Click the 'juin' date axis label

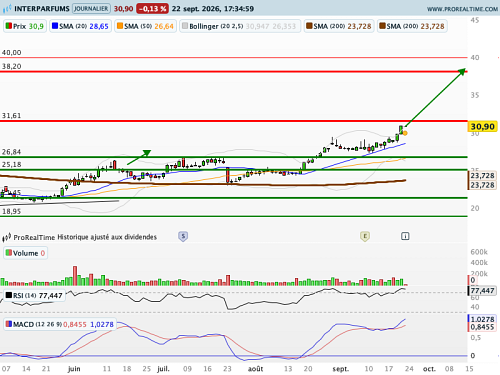coord(74,369)
